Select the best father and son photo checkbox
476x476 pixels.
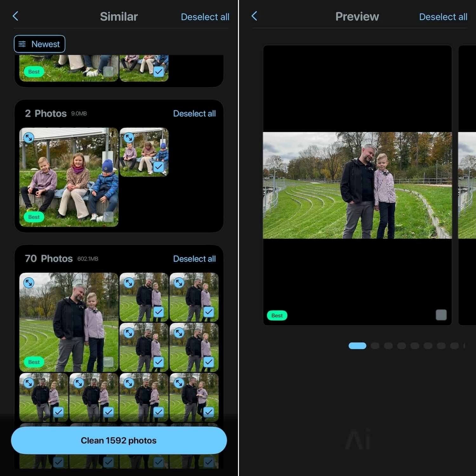[109, 362]
